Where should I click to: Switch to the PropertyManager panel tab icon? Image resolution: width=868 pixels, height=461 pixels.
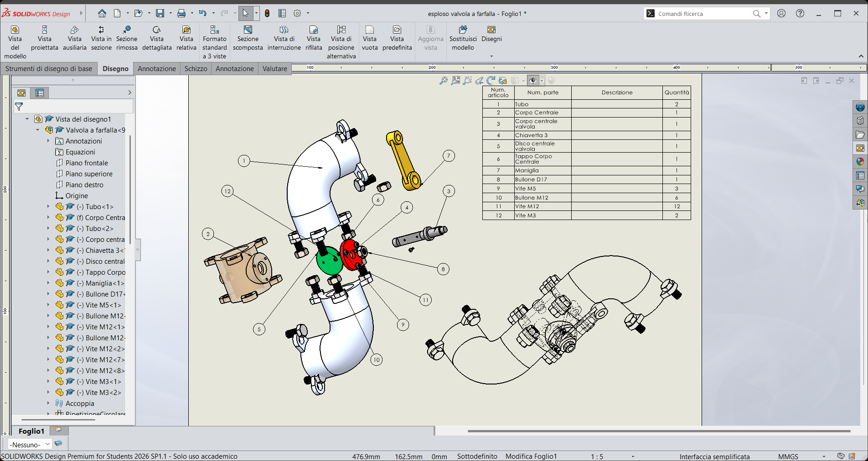click(x=40, y=93)
